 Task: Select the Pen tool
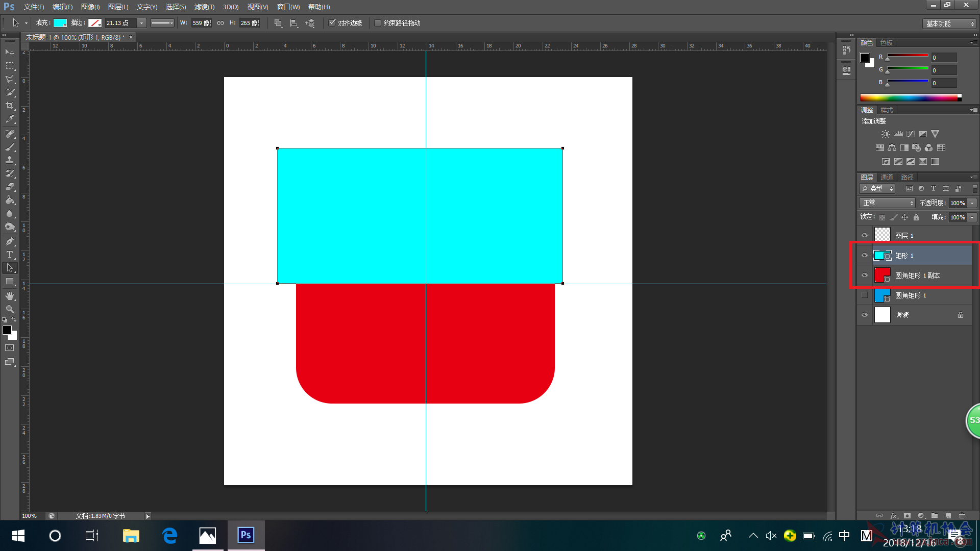(x=10, y=241)
